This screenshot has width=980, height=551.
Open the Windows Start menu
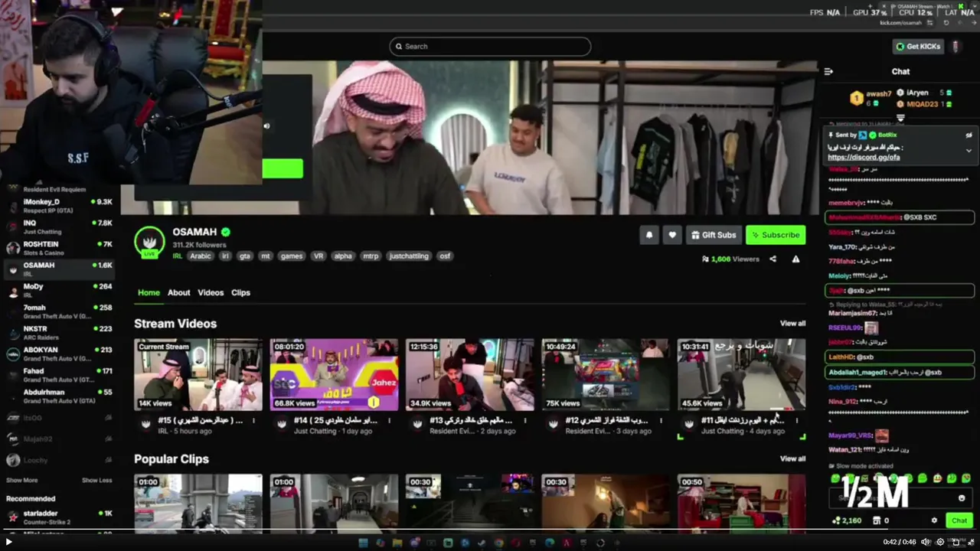pyautogui.click(x=364, y=543)
